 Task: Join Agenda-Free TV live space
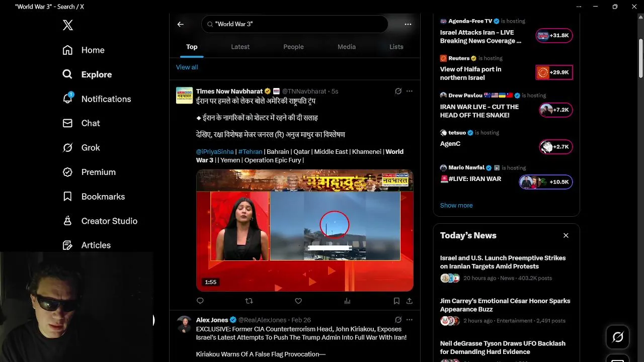(554, 36)
